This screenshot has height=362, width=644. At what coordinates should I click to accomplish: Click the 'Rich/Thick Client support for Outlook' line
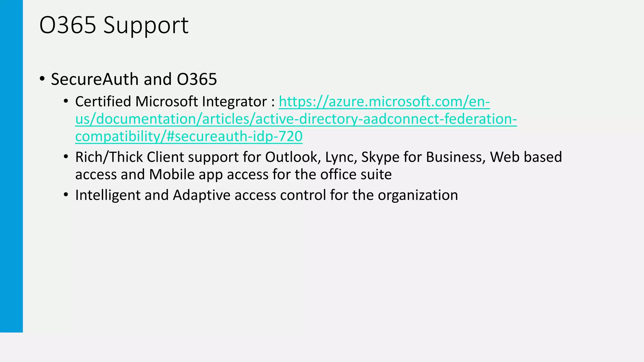coord(319,157)
